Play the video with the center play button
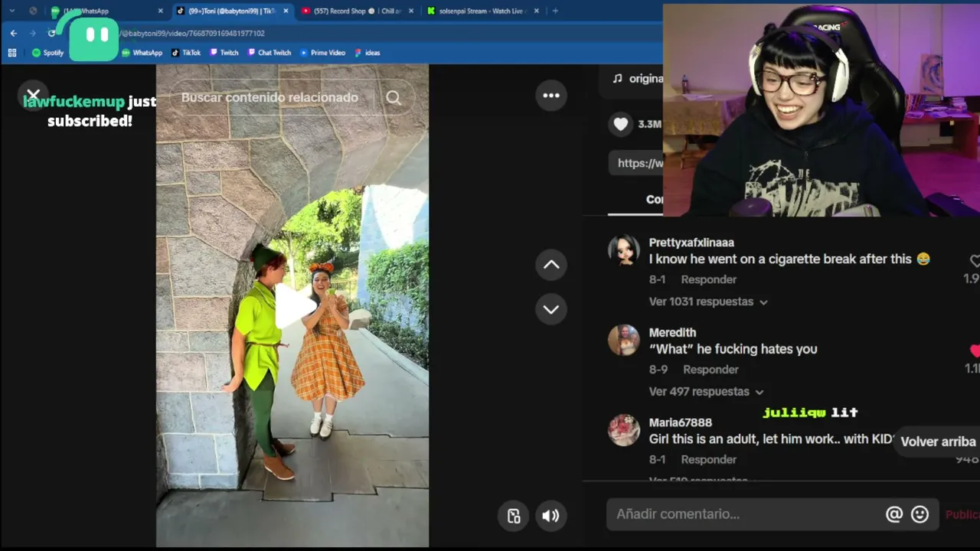Viewport: 980px width, 551px height. tap(296, 305)
